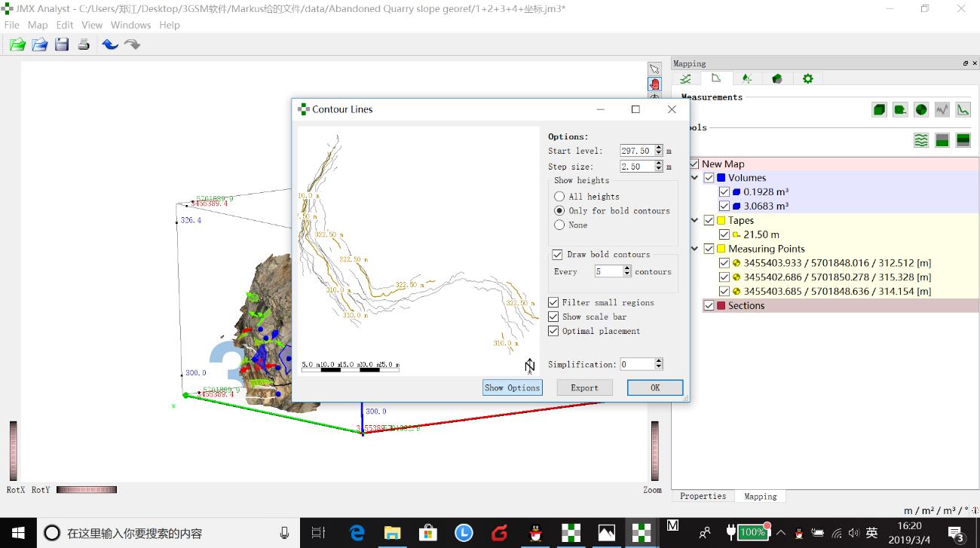The height and width of the screenshot is (548, 980).
Task: Click the RotY rotation slider
Action: point(86,490)
